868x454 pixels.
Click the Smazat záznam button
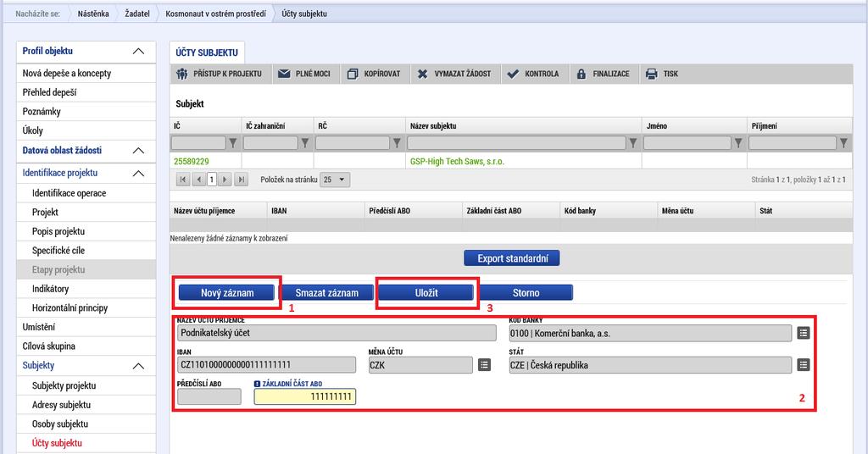(326, 293)
